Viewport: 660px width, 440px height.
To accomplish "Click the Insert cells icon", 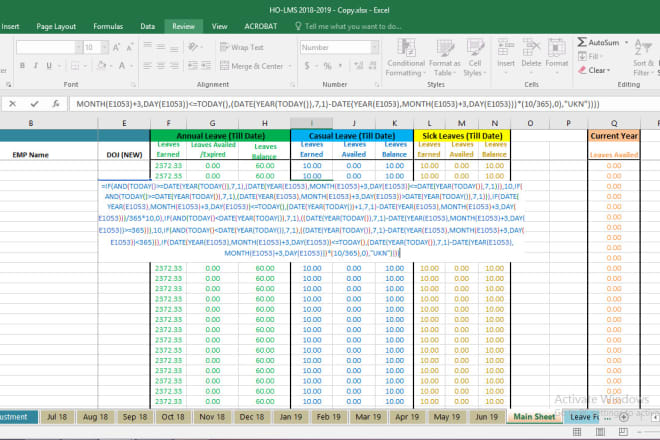I will (x=506, y=47).
